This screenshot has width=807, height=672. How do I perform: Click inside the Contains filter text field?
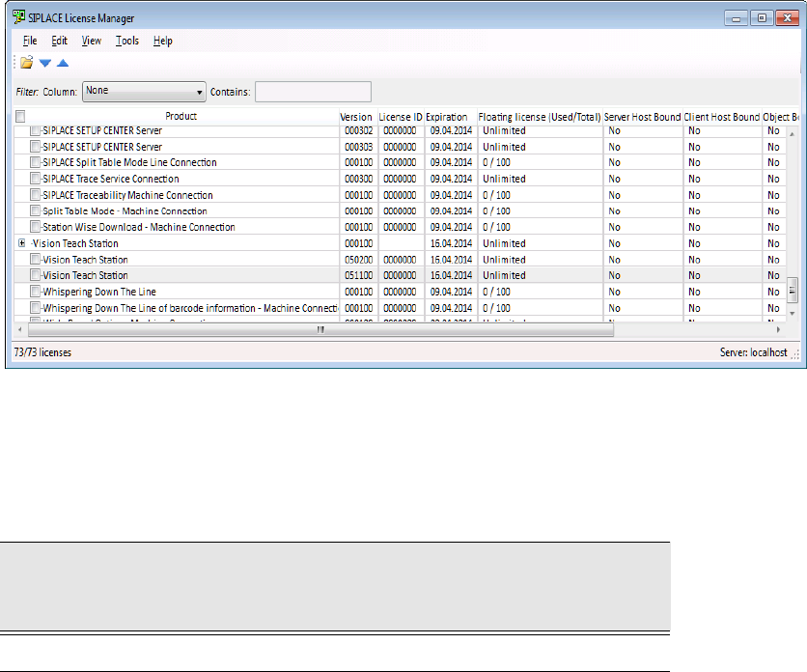pyautogui.click(x=313, y=92)
